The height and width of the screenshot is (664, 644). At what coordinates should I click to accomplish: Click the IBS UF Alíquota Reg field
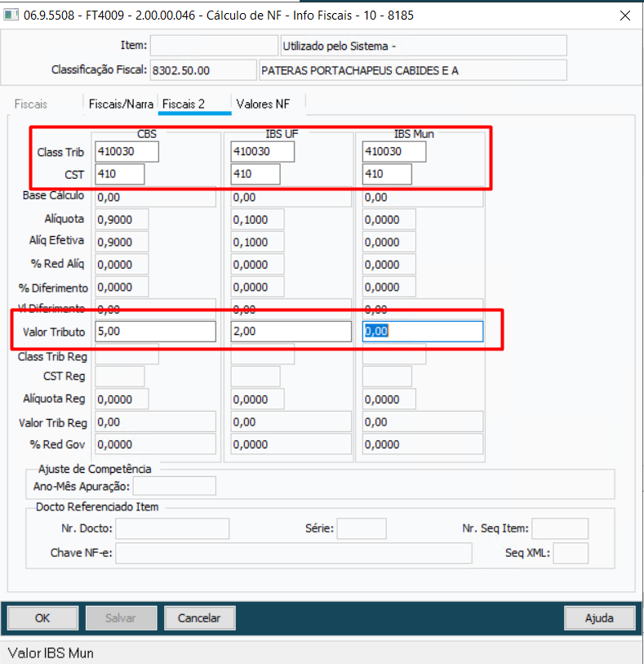(x=257, y=399)
